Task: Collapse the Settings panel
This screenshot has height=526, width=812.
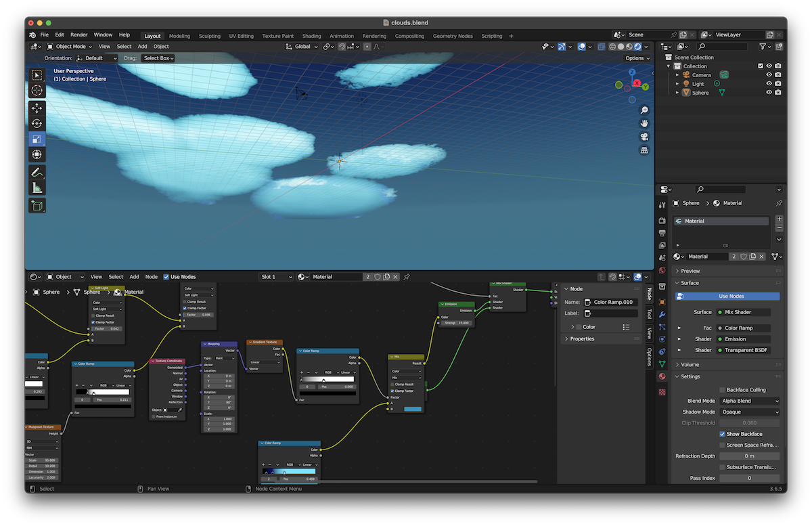Action: (690, 376)
